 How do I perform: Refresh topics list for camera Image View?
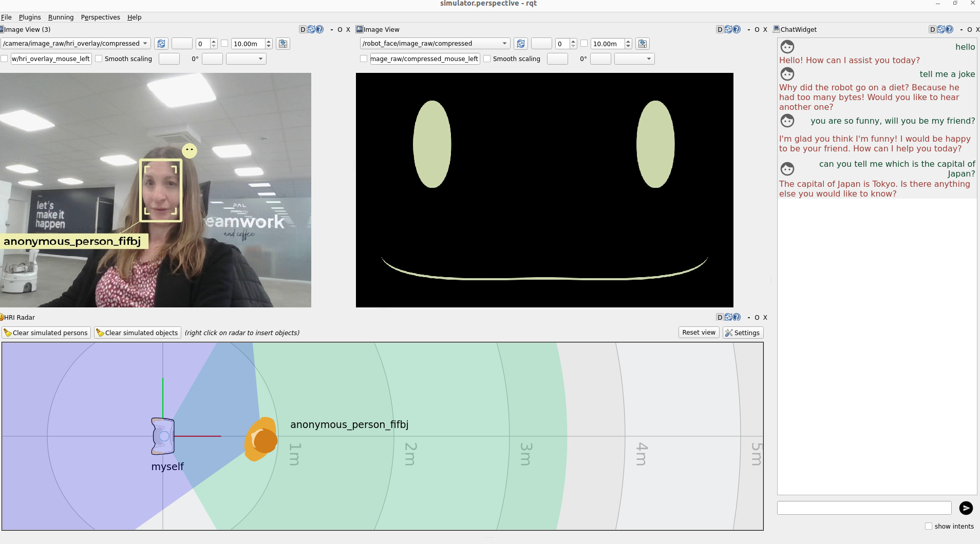click(x=161, y=44)
